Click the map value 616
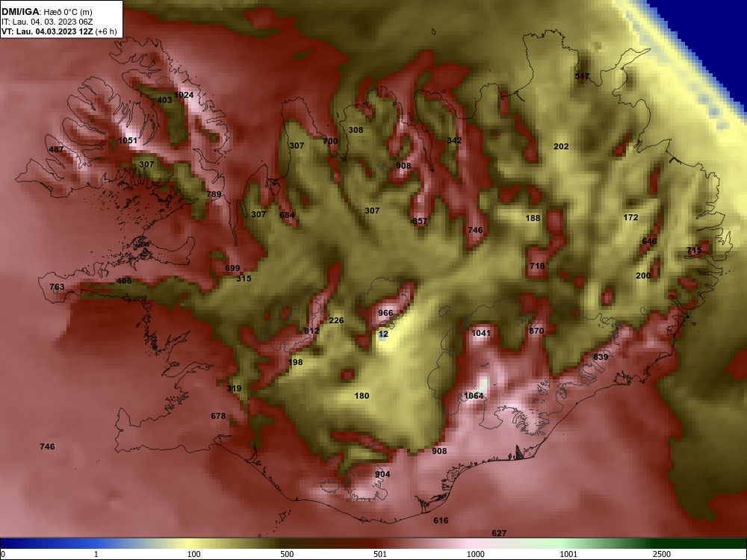 (441, 521)
